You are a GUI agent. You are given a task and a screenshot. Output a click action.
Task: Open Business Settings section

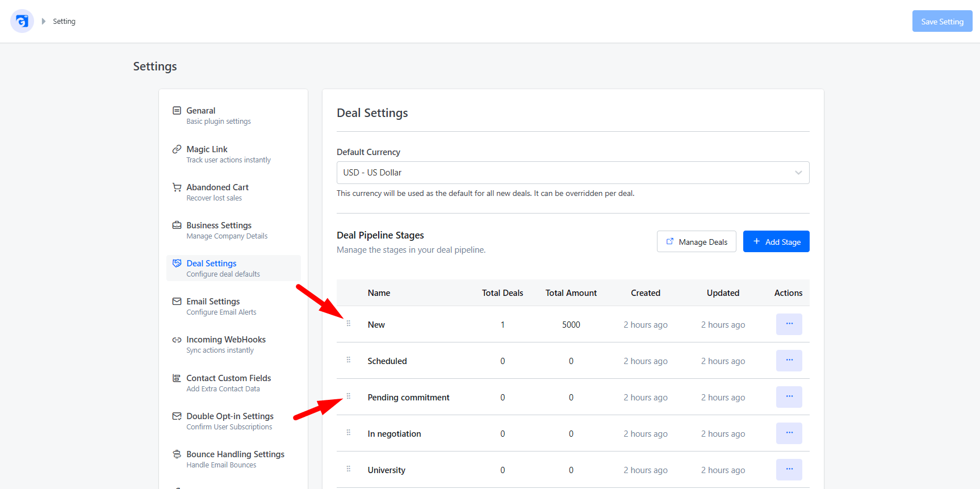pos(233,230)
